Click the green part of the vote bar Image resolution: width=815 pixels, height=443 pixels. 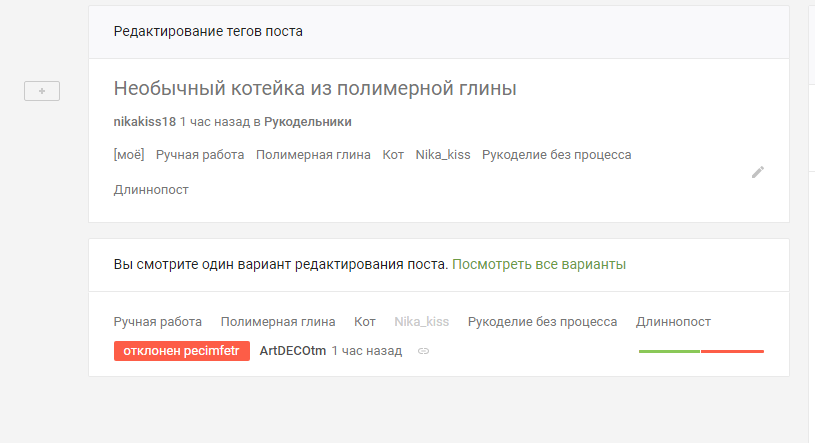[669, 351]
